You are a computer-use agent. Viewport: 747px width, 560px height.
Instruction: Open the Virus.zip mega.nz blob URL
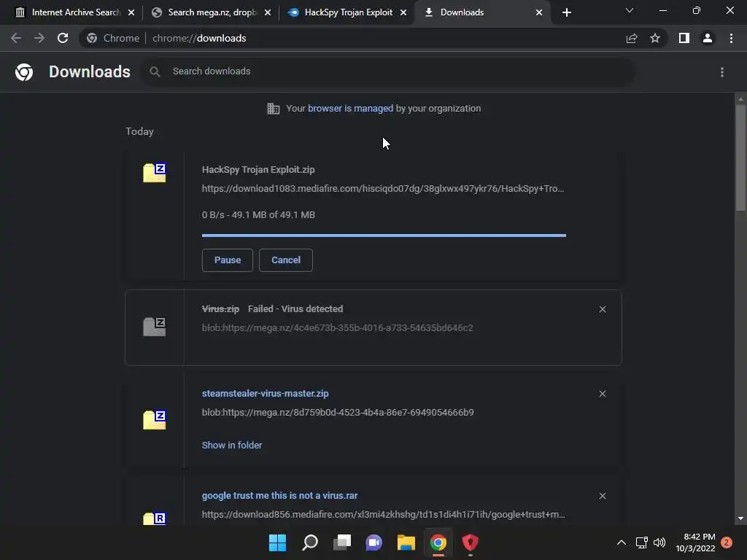tap(337, 327)
